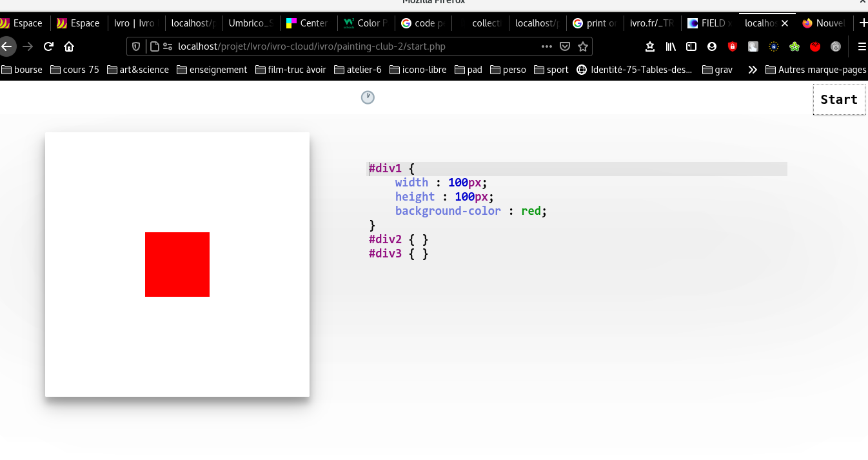Open the Firefox hamburger menu

coord(862,46)
